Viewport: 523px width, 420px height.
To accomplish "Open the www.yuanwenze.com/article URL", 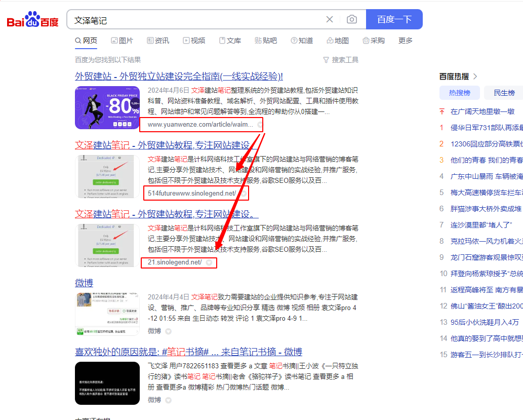I will pos(200,125).
